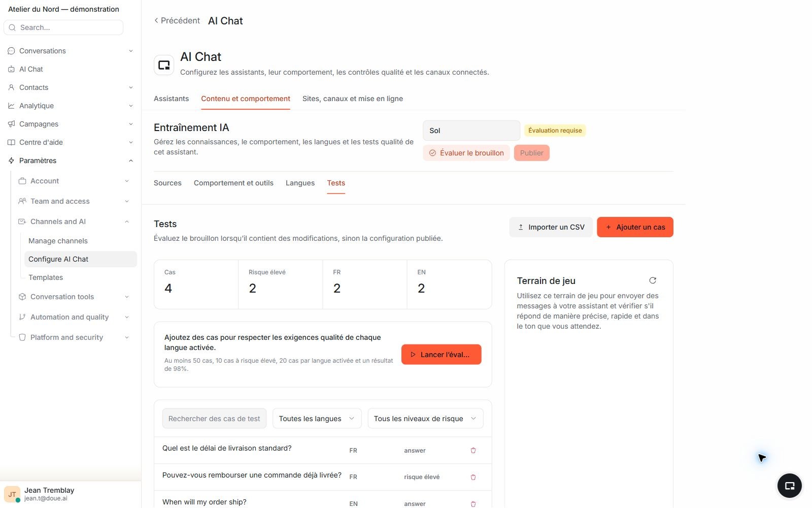812x508 pixels.
Task: Expand the Conversations menu chevron
Action: [131, 51]
